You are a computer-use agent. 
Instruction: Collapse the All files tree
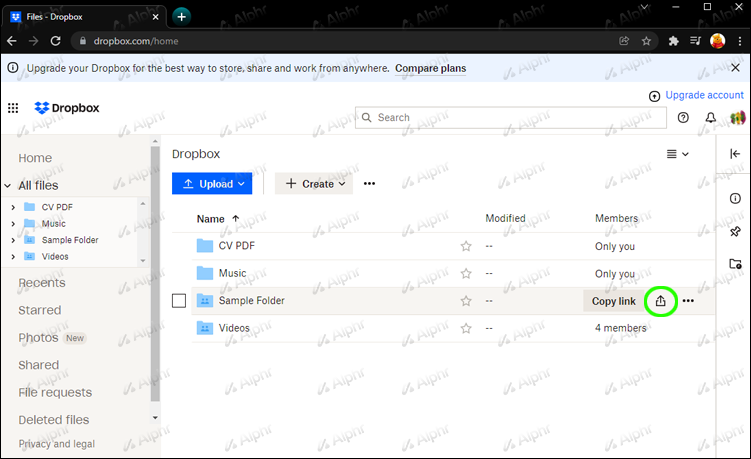8,186
